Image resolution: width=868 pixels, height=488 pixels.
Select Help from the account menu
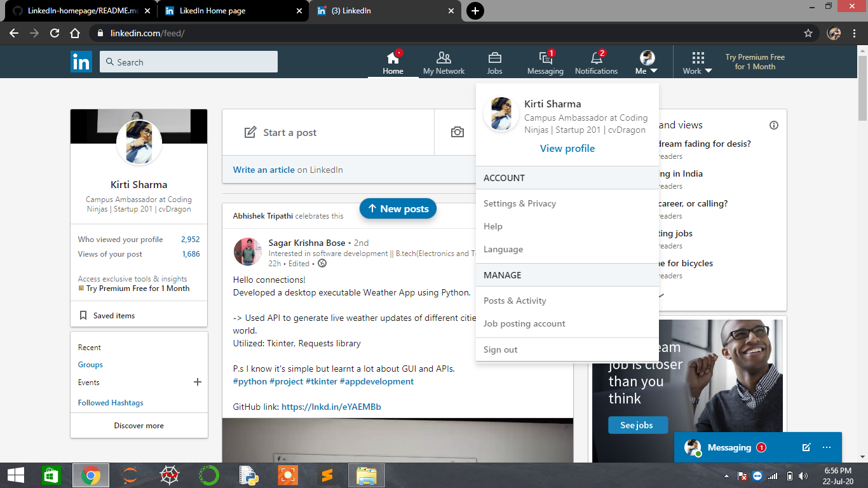click(x=493, y=226)
